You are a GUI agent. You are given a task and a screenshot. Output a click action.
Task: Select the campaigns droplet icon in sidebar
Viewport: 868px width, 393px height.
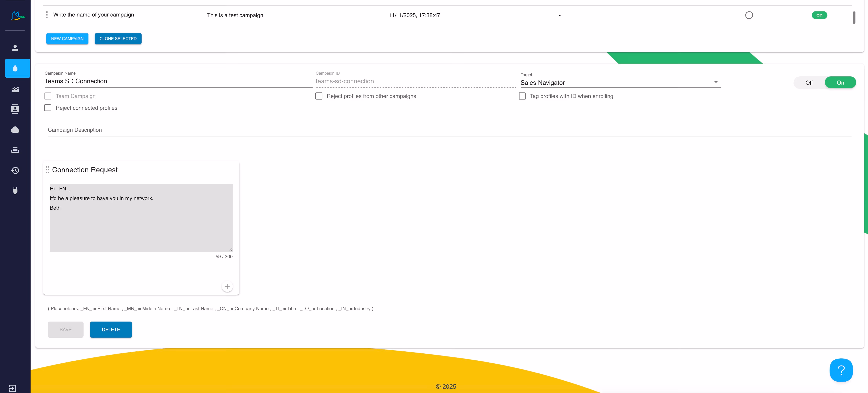coord(15,69)
